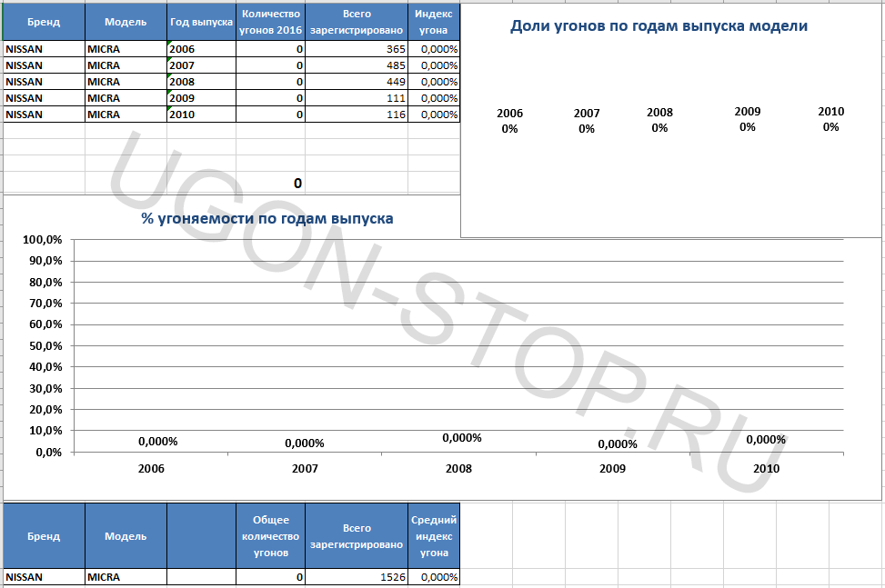Click pie chart label '2008 0%'
The height and width of the screenshot is (588, 885).
click(659, 120)
